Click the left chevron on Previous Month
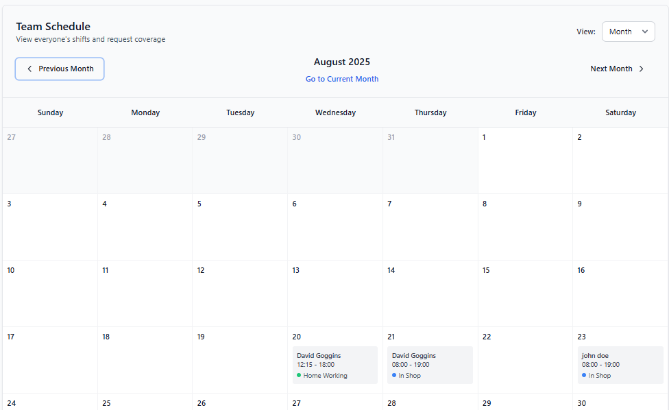669x410 pixels. coord(29,69)
